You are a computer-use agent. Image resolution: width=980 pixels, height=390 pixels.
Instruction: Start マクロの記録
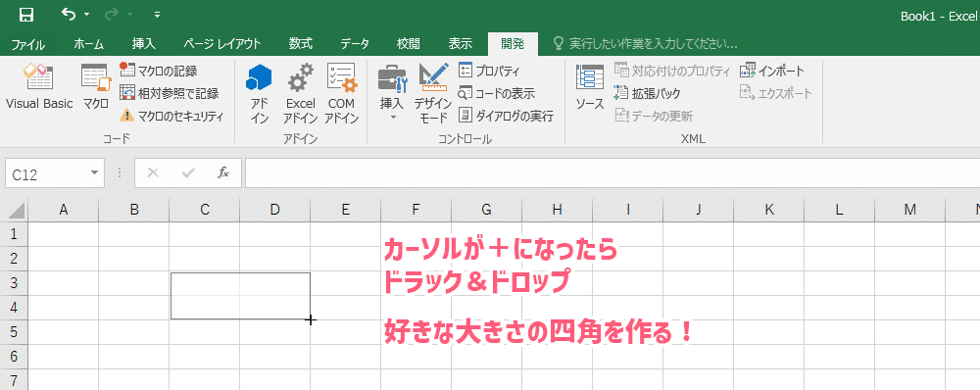[158, 72]
